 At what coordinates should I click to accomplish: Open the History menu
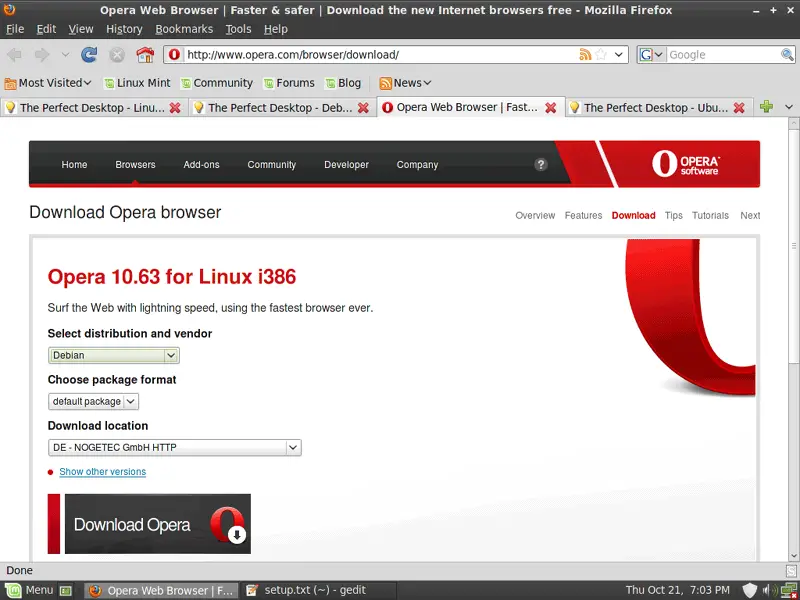tap(124, 29)
